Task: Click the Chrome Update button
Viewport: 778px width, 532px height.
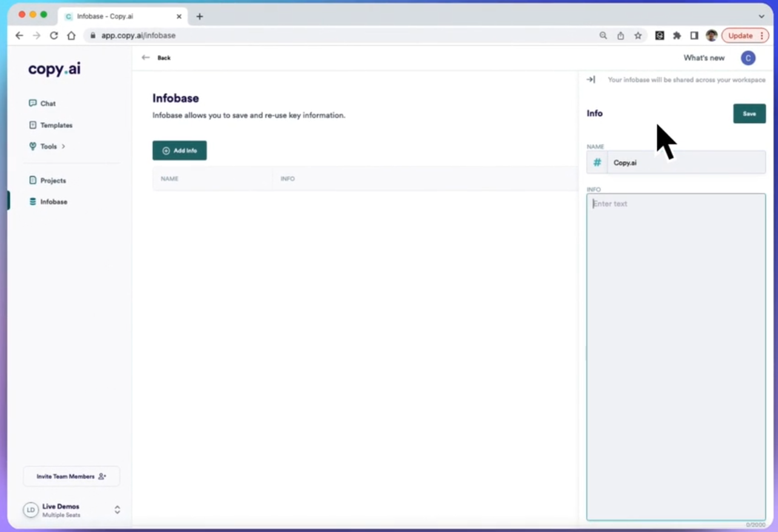Action: 745,36
